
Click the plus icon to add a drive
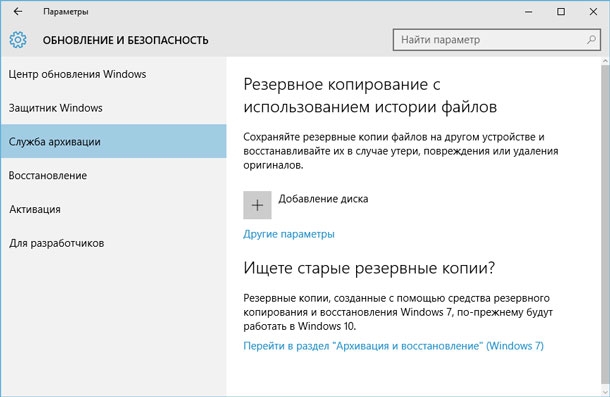point(257,205)
